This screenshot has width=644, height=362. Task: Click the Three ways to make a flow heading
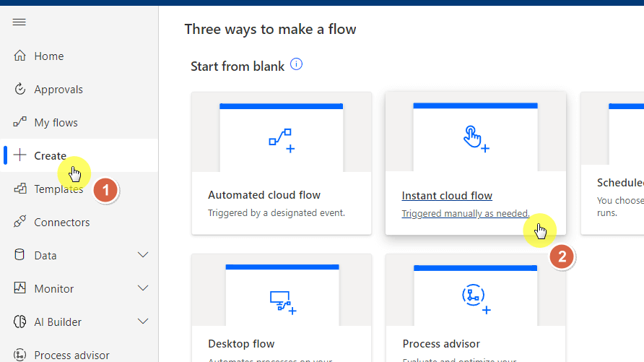coord(270,29)
